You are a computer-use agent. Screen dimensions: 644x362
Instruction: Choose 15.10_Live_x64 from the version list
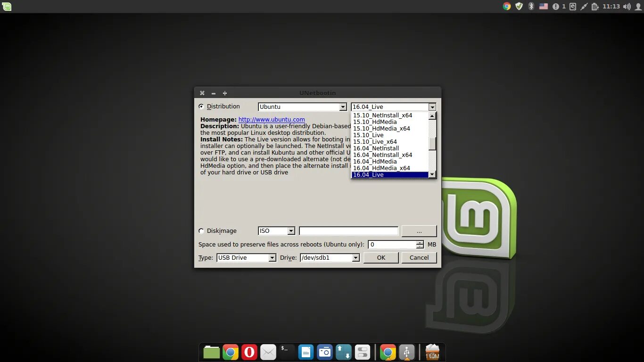390,142
